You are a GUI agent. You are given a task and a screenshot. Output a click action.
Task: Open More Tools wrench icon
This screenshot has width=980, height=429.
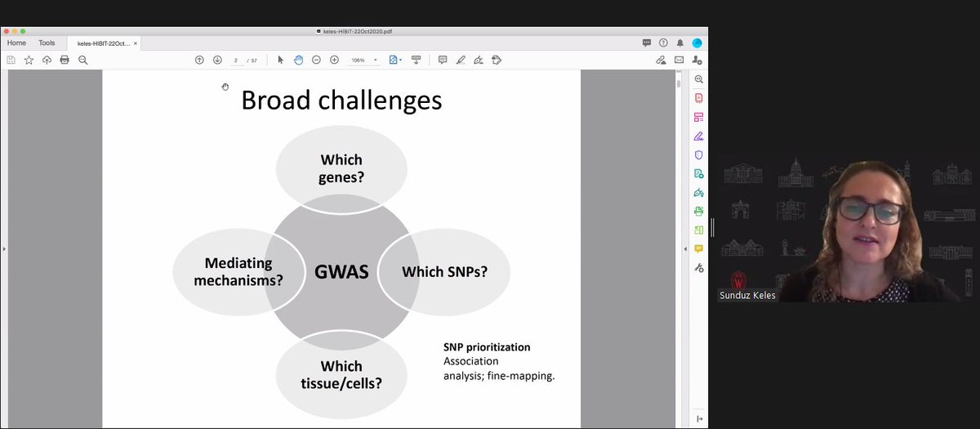pos(698,267)
